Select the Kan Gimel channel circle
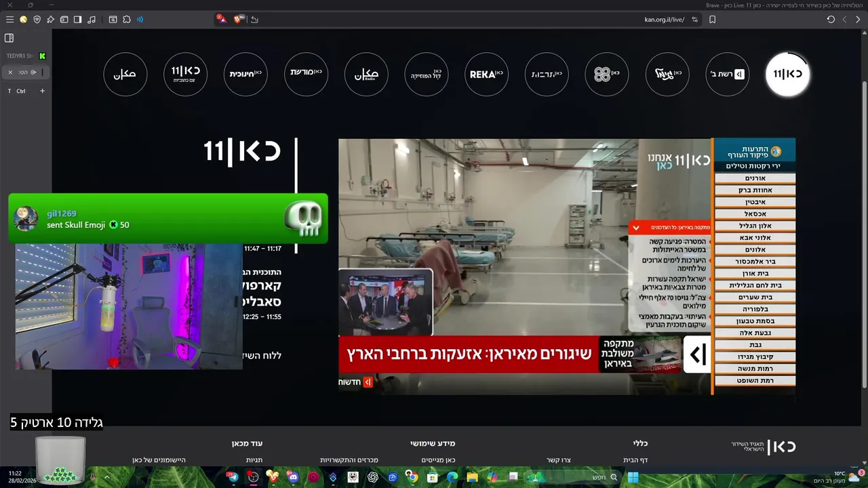The image size is (868, 488). tap(667, 74)
